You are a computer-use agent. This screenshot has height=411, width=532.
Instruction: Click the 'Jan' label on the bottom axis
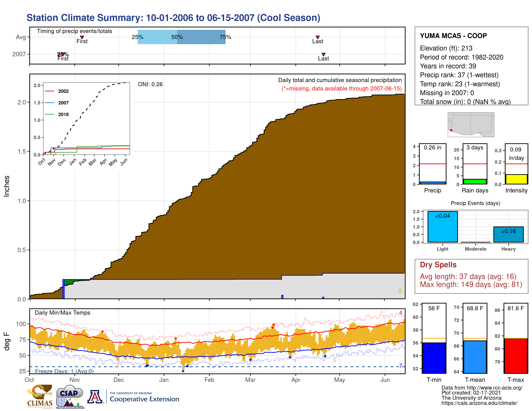(x=164, y=380)
